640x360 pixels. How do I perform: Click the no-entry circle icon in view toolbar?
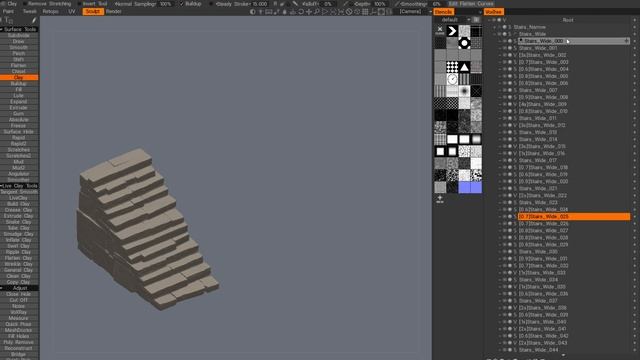click(x=349, y=12)
